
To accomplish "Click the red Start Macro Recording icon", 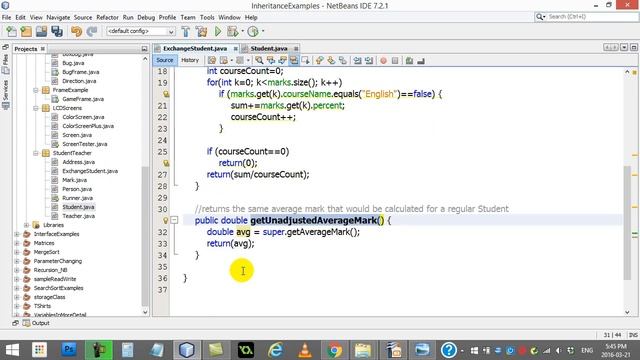I will point(383,60).
